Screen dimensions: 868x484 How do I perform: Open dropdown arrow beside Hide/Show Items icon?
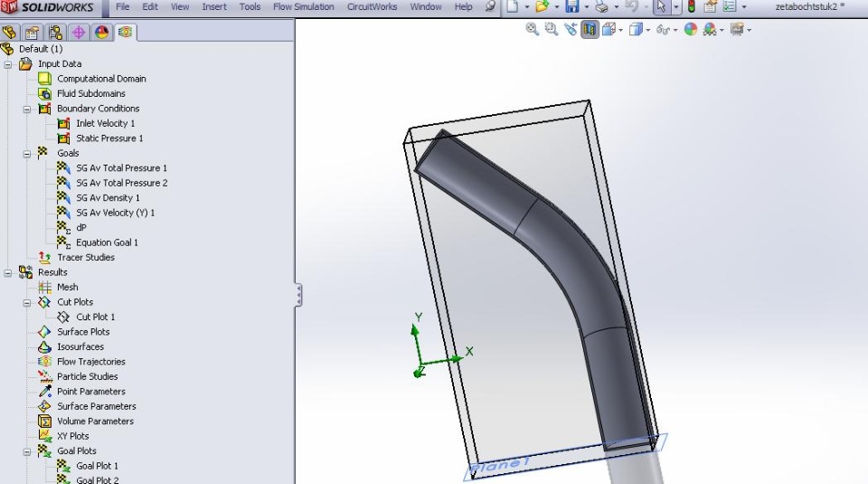(x=675, y=30)
